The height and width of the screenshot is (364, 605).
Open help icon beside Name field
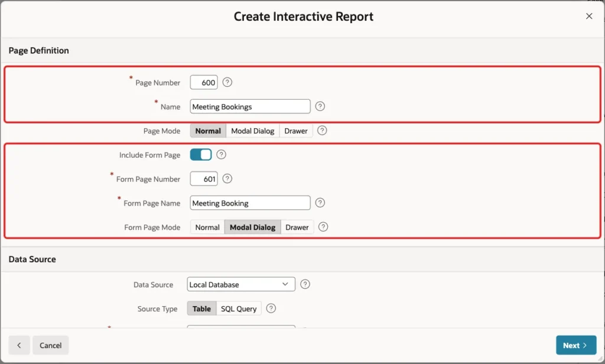coord(320,106)
